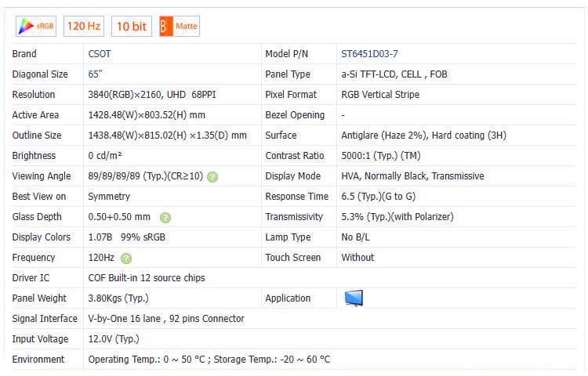Click the sRGB color gamut badge
Screen dimensions: 588x376
pyautogui.click(x=36, y=27)
